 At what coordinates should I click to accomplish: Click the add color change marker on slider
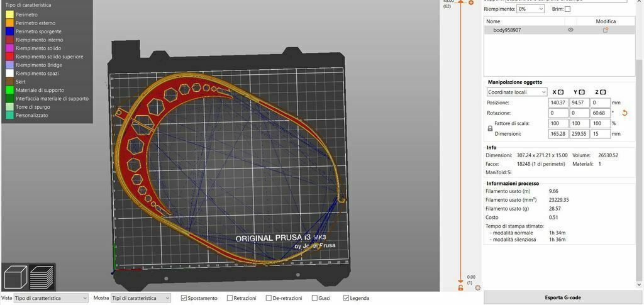point(471,3)
